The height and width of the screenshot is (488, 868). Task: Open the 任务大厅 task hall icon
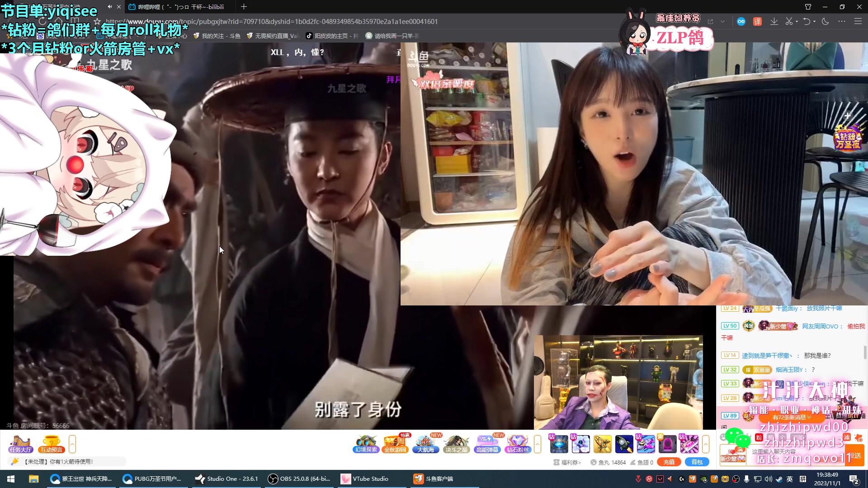click(x=20, y=444)
